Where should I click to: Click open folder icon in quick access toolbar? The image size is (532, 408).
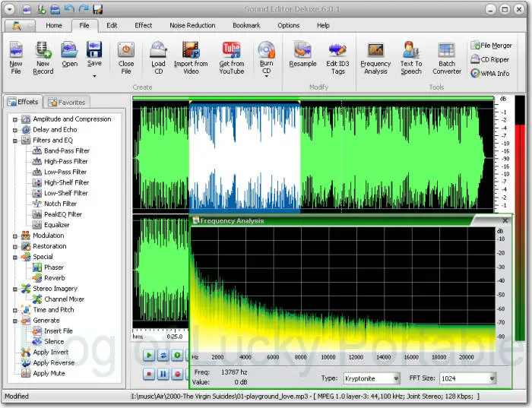coord(55,9)
